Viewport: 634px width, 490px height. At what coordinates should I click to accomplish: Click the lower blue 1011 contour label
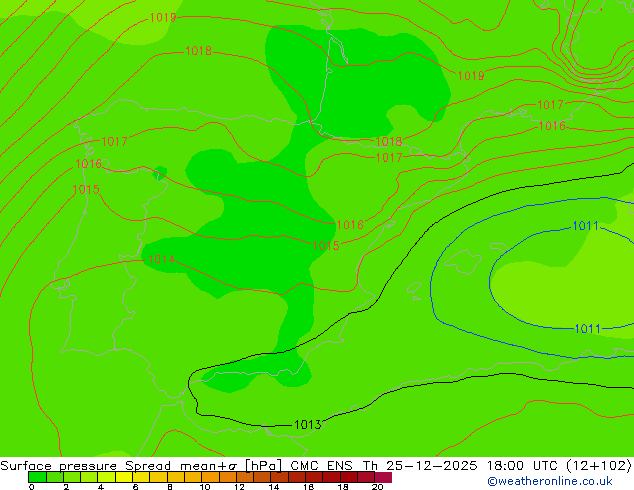(588, 329)
